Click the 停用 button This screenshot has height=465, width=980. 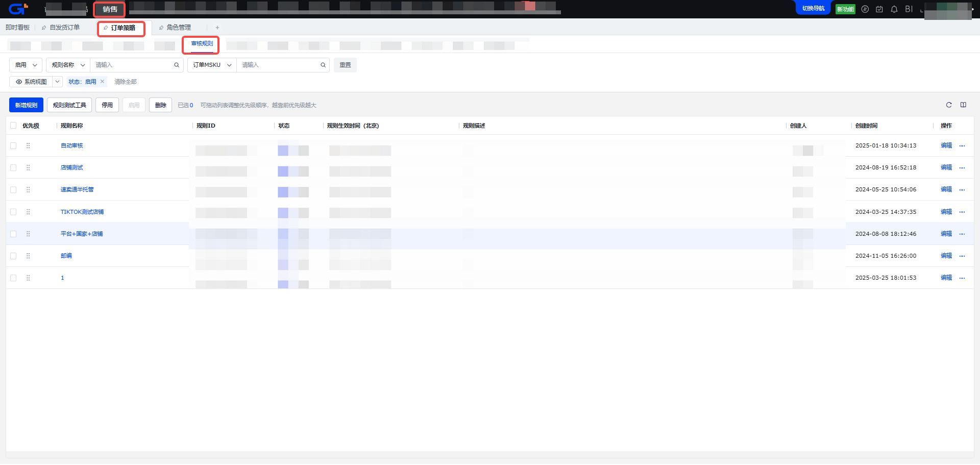107,105
